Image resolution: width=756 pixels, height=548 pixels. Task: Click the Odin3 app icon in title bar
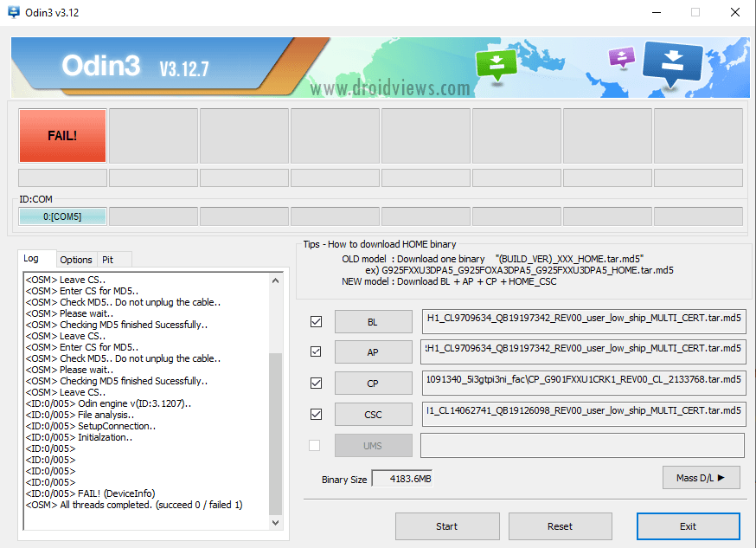pyautogui.click(x=14, y=12)
